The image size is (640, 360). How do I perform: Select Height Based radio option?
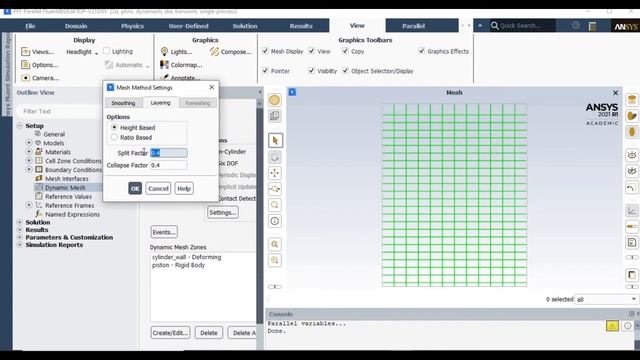point(114,127)
